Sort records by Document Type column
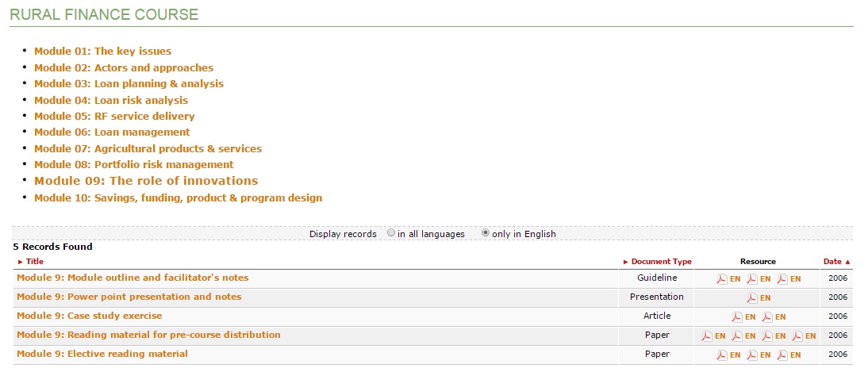The height and width of the screenshot is (391, 868). tap(661, 261)
